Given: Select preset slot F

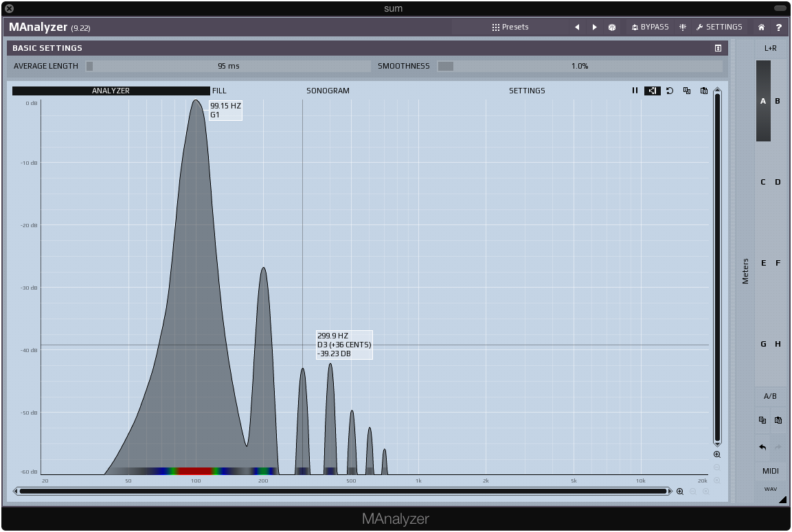Looking at the screenshot, I should [778, 263].
